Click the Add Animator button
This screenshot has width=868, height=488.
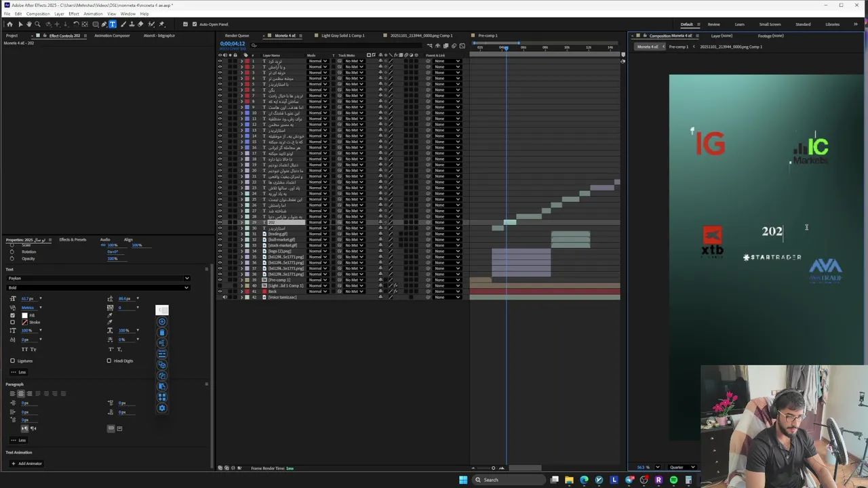click(26, 464)
